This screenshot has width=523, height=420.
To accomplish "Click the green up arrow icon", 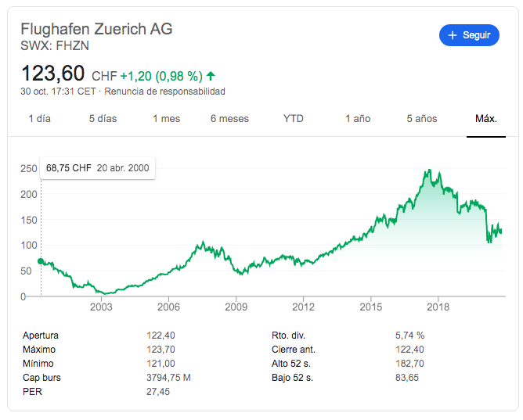I will coord(211,76).
